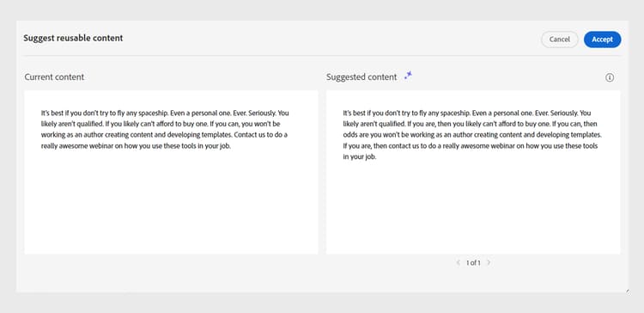
Task: Click the dialog resize grip in bottom corner
Action: pyautogui.click(x=627, y=292)
